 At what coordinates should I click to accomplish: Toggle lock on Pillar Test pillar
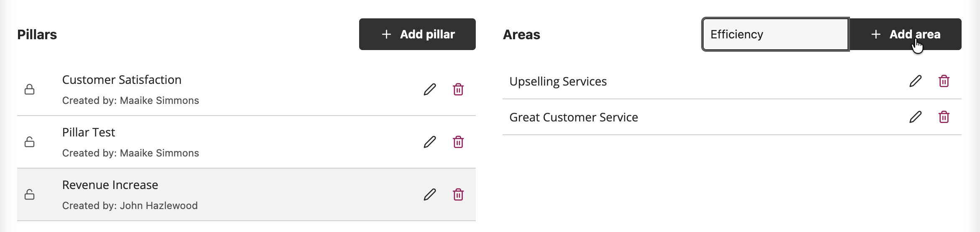tap(29, 142)
